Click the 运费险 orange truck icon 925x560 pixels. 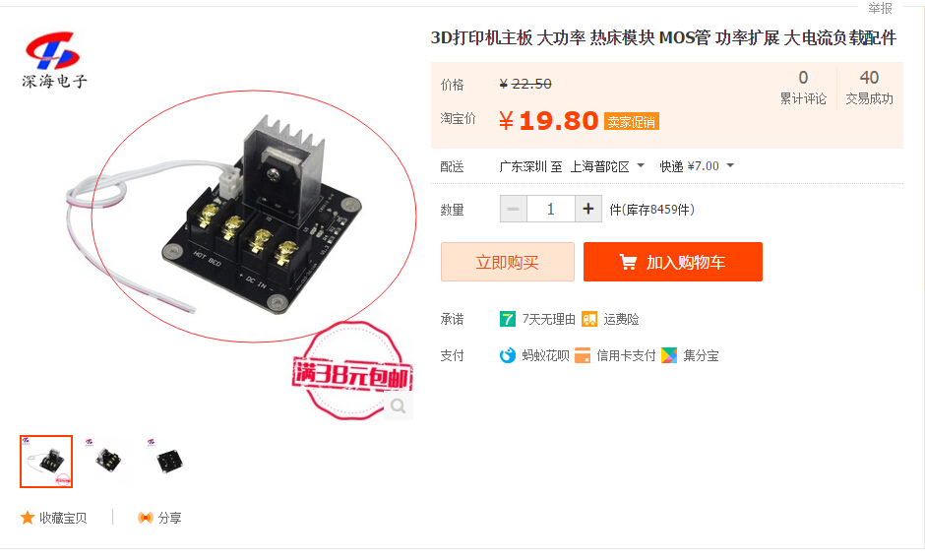(589, 319)
